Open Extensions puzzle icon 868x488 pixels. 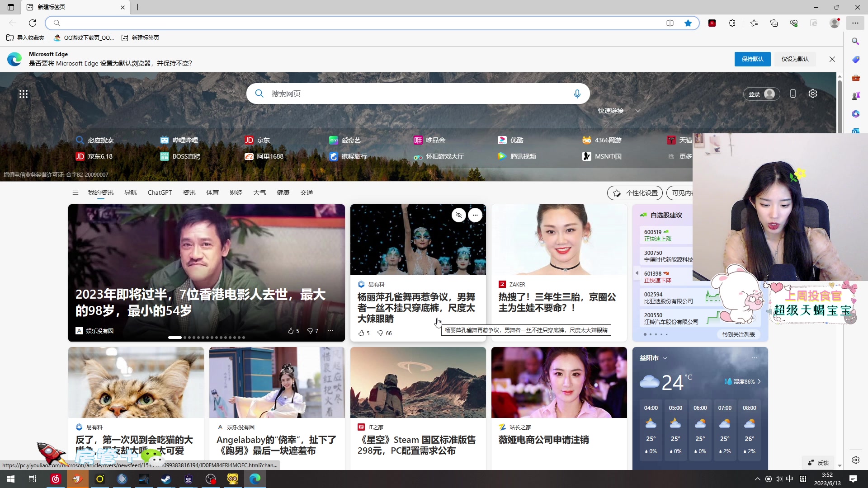pyautogui.click(x=732, y=23)
